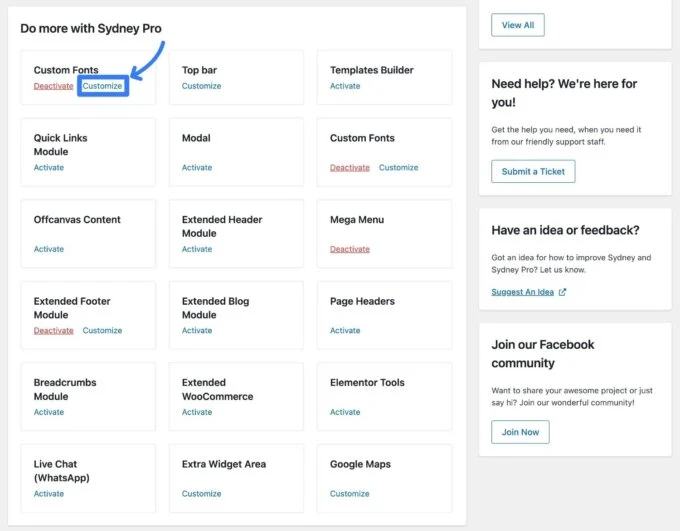
Task: Customize the highlighted Custom Fonts module
Action: click(102, 86)
